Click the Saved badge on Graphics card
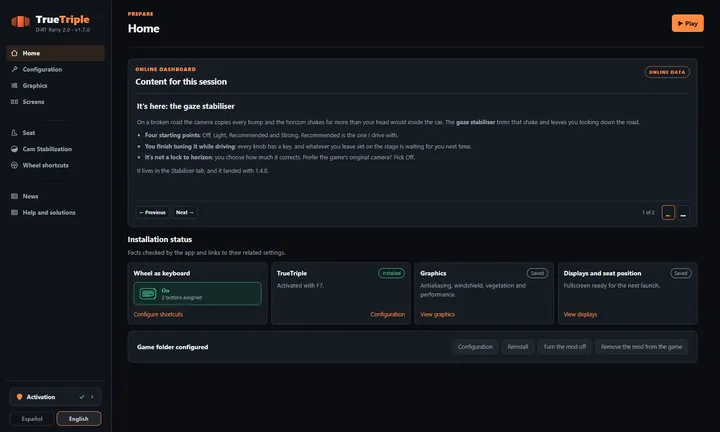The image size is (720, 432). pos(537,273)
